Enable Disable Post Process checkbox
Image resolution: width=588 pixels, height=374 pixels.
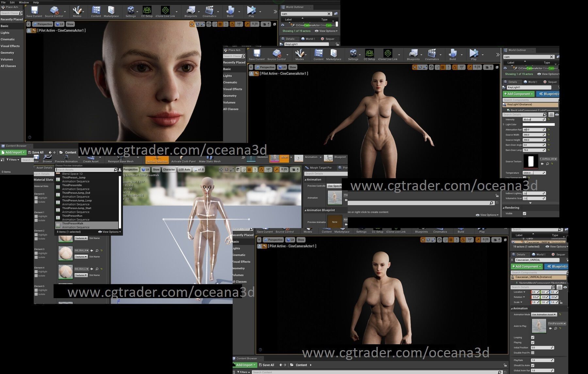click(x=532, y=353)
